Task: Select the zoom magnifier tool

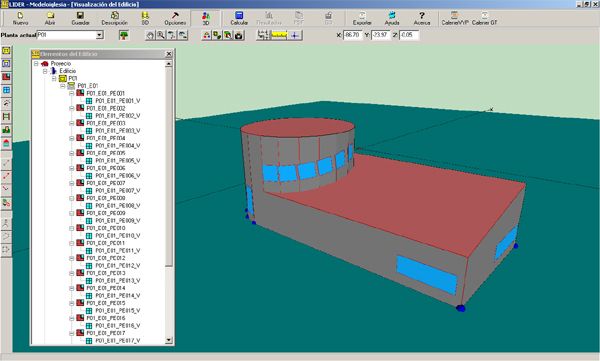Action: 161,35
